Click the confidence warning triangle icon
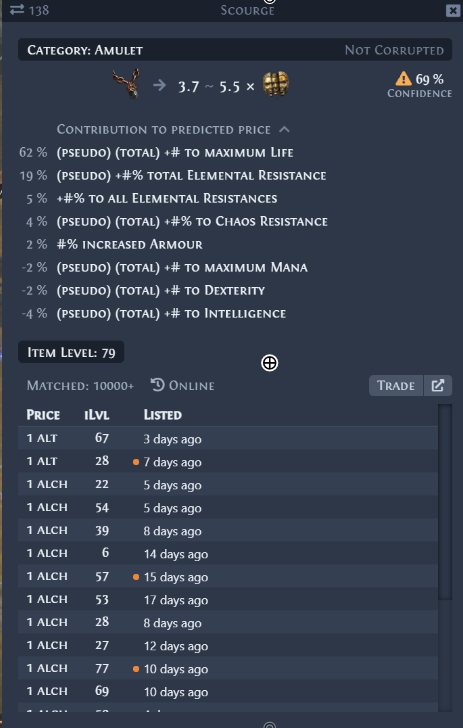This screenshot has height=728, width=463. (x=403, y=79)
